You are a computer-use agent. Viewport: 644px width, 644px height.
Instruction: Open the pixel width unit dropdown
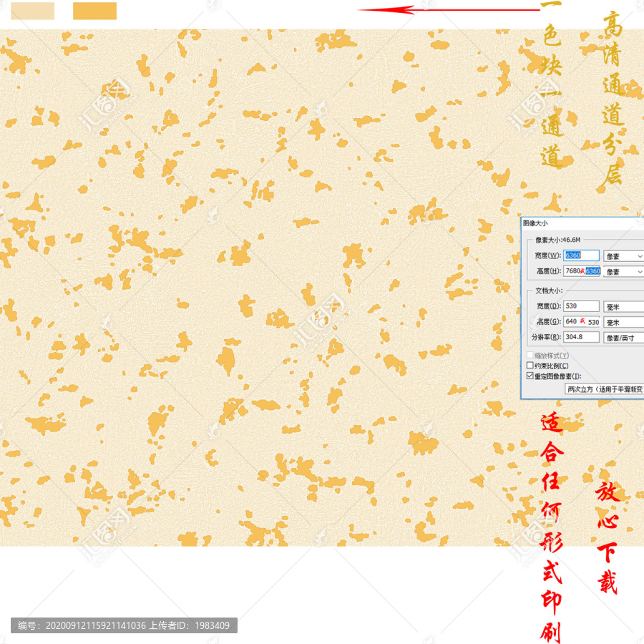(623, 256)
